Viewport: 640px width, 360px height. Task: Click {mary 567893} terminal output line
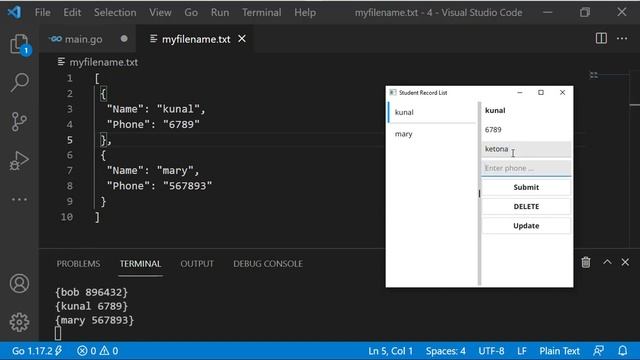[x=94, y=320]
